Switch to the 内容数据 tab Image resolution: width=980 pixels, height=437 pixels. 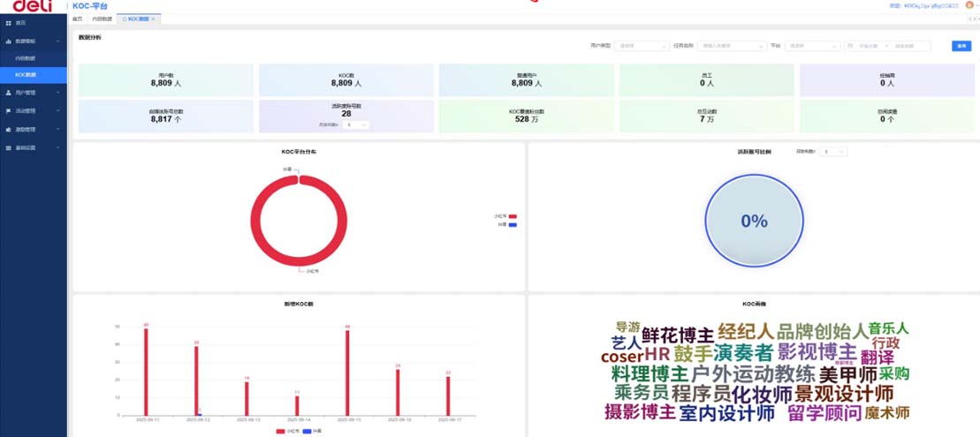[x=103, y=19]
